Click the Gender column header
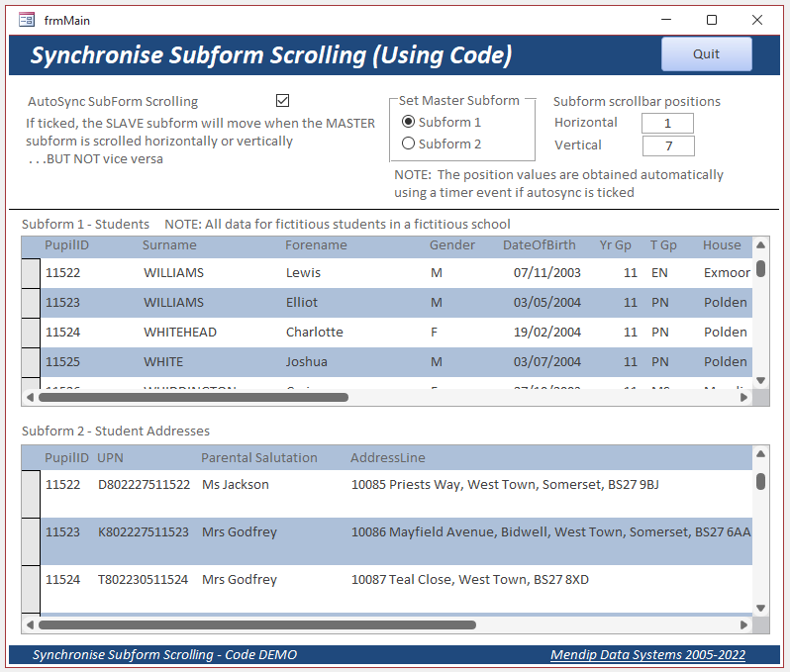 [452, 245]
